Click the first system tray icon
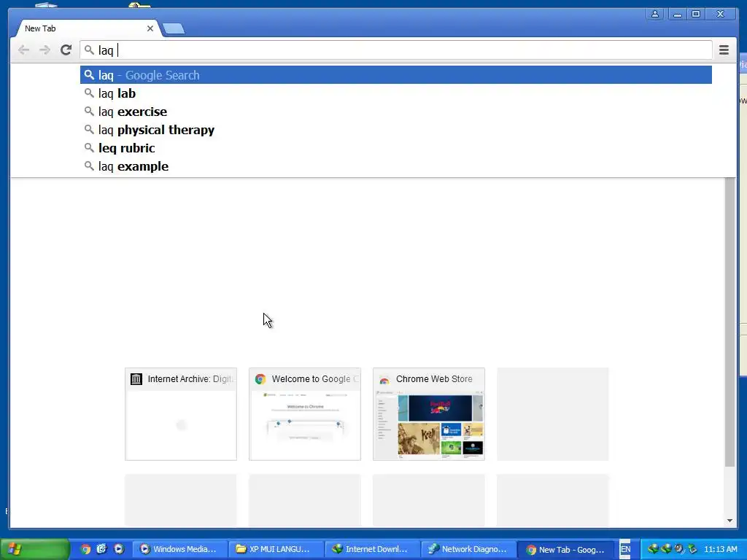Screen dimensions: 747x560 653,549
